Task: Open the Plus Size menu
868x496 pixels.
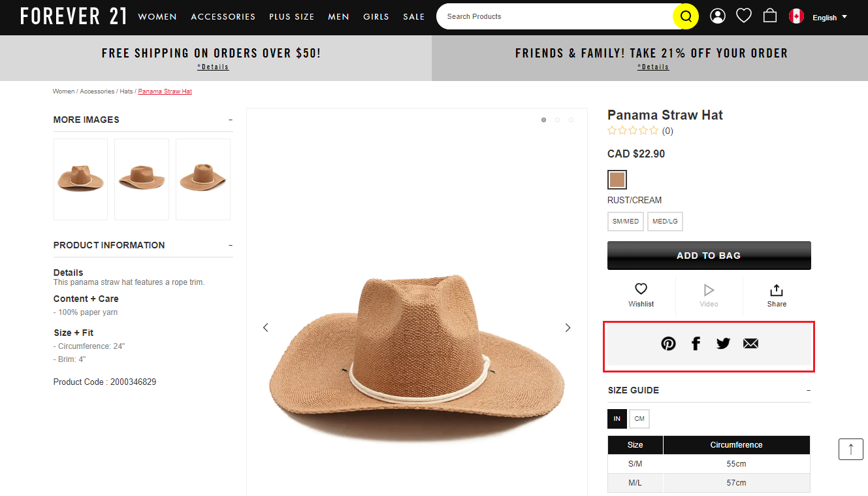Action: coord(291,17)
